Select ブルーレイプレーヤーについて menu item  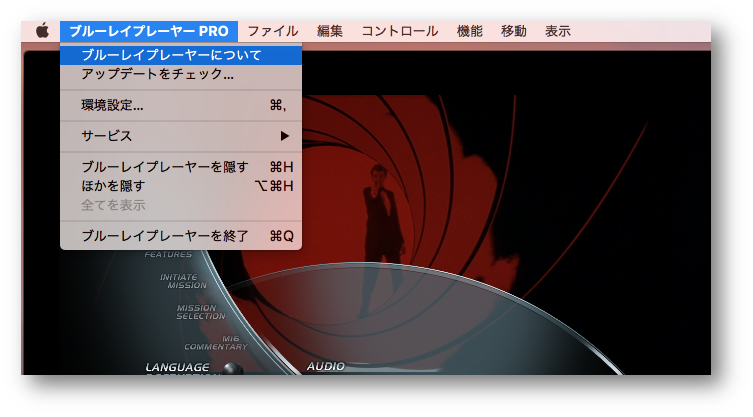point(181,55)
